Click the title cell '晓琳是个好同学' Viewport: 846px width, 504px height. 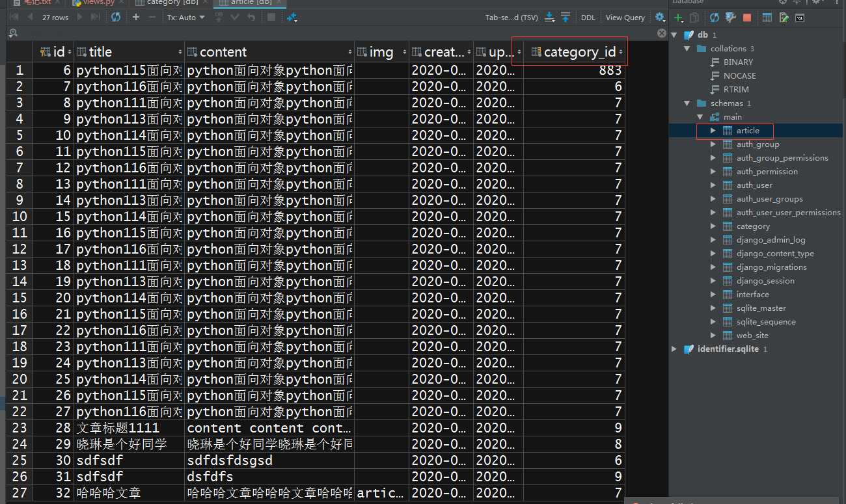129,444
